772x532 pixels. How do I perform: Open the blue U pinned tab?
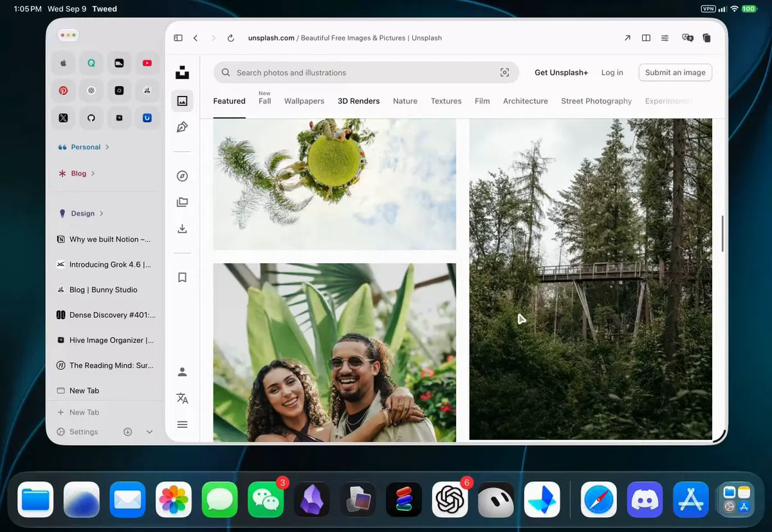[x=147, y=118]
